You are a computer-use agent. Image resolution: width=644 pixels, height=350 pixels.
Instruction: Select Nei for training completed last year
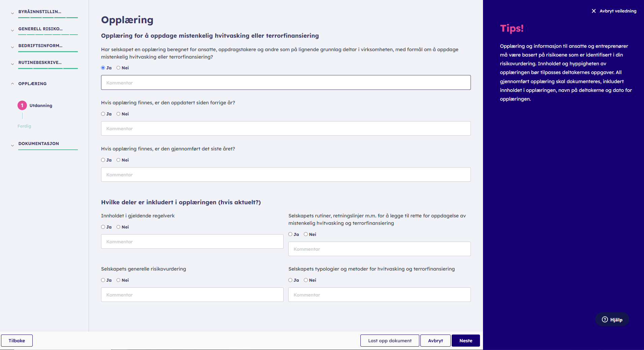(x=119, y=160)
